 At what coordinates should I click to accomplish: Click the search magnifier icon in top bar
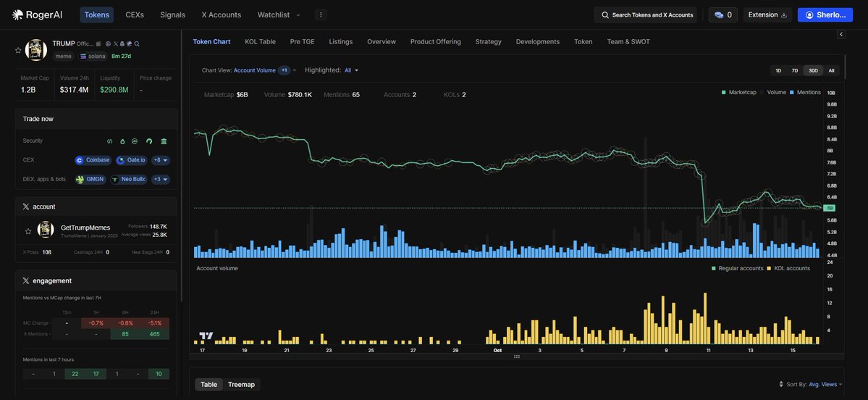point(605,15)
